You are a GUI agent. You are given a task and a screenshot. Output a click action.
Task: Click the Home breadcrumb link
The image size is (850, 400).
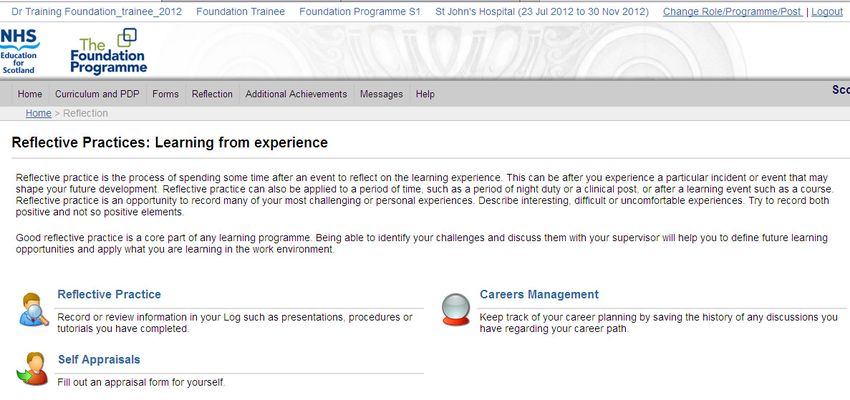click(x=38, y=113)
